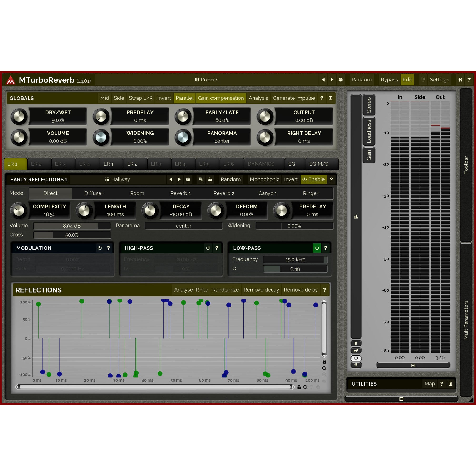
Task: Click the settings sliders icon next to Settings
Action: pyautogui.click(x=423, y=79)
